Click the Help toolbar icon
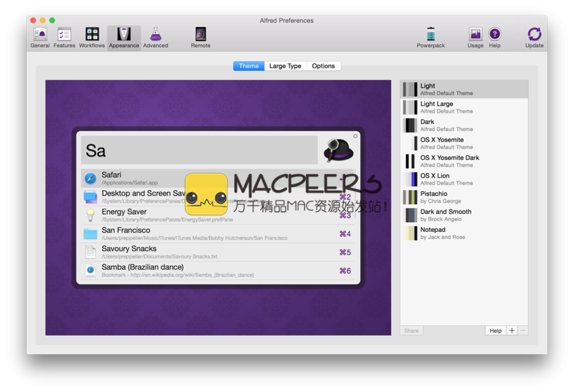The width and height of the screenshot is (574, 392). coord(495,37)
